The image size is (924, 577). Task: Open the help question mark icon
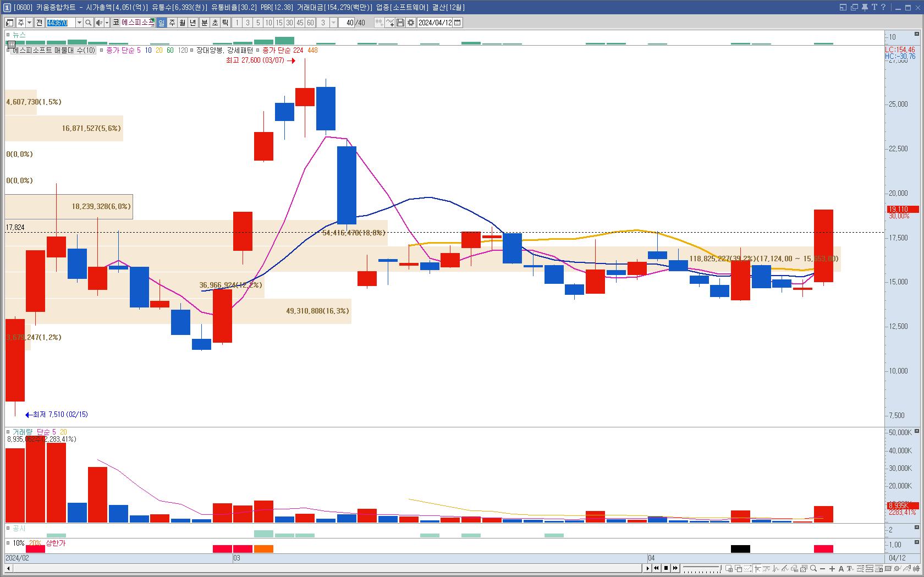tap(884, 7)
